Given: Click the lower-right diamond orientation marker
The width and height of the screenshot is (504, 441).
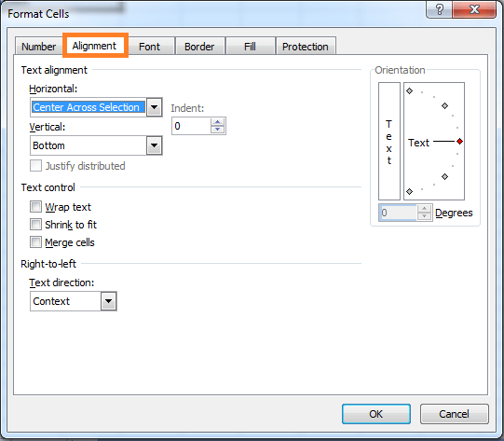Looking at the screenshot, I should (444, 176).
